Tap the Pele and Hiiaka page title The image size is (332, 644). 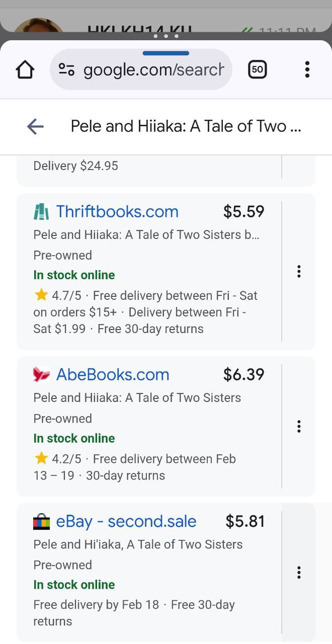pyautogui.click(x=186, y=126)
